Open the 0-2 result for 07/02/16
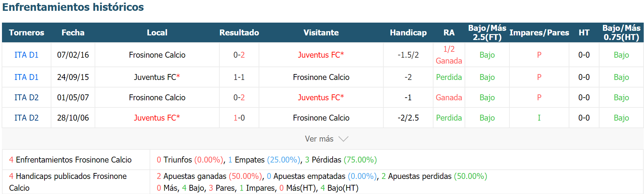Viewport: 644px width, 194px height. tap(239, 55)
